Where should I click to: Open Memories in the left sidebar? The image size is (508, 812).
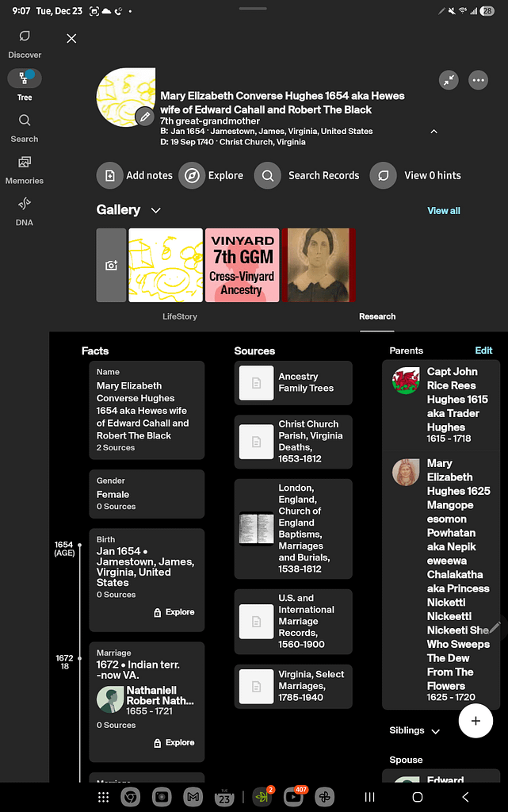25,169
